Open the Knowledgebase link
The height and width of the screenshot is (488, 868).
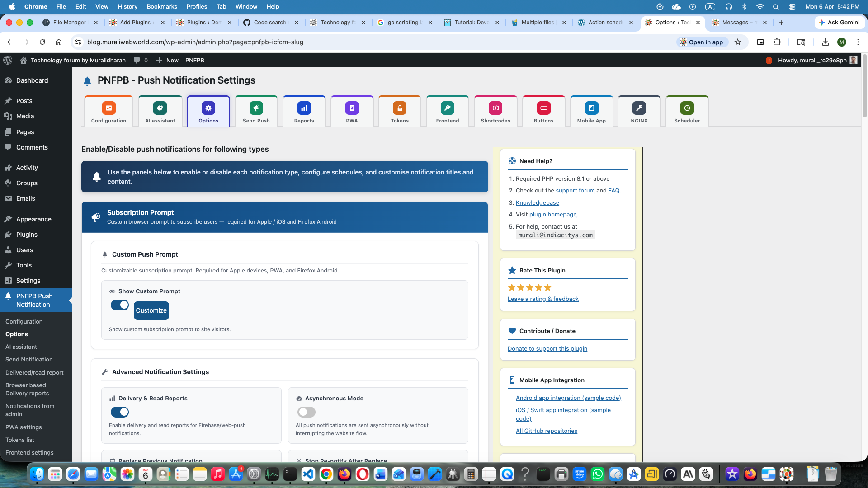pos(537,202)
